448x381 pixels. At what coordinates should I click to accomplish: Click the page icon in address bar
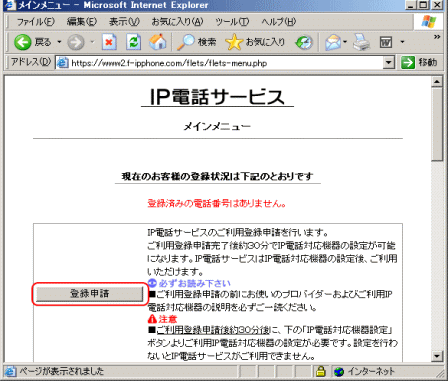coord(62,63)
